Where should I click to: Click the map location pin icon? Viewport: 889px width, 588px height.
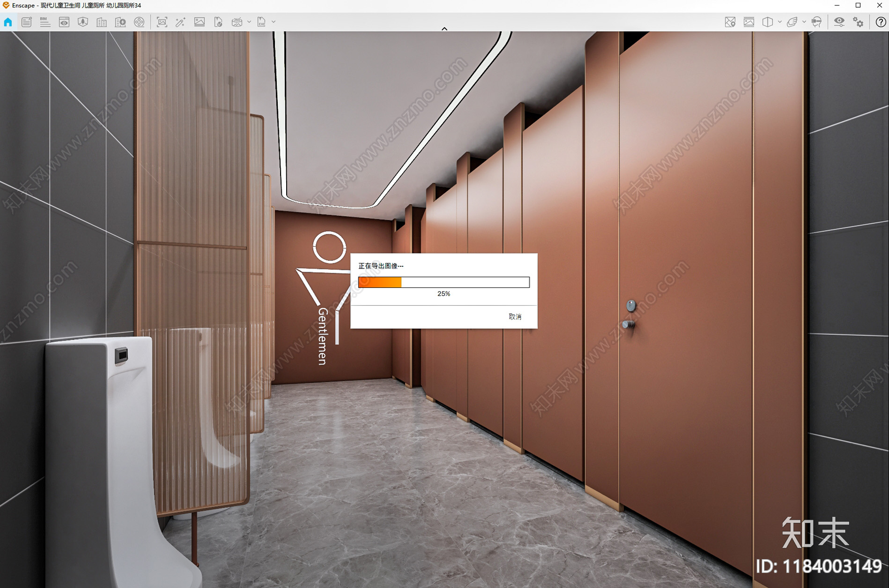(730, 22)
